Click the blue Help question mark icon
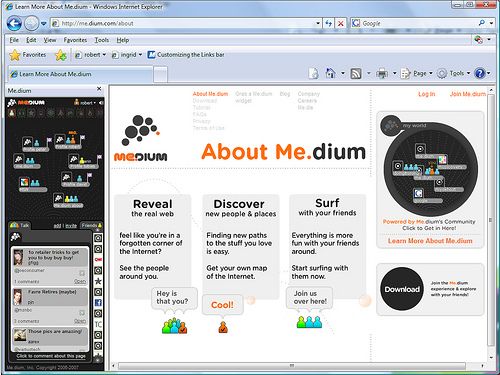The width and height of the screenshot is (500, 375). click(x=480, y=73)
